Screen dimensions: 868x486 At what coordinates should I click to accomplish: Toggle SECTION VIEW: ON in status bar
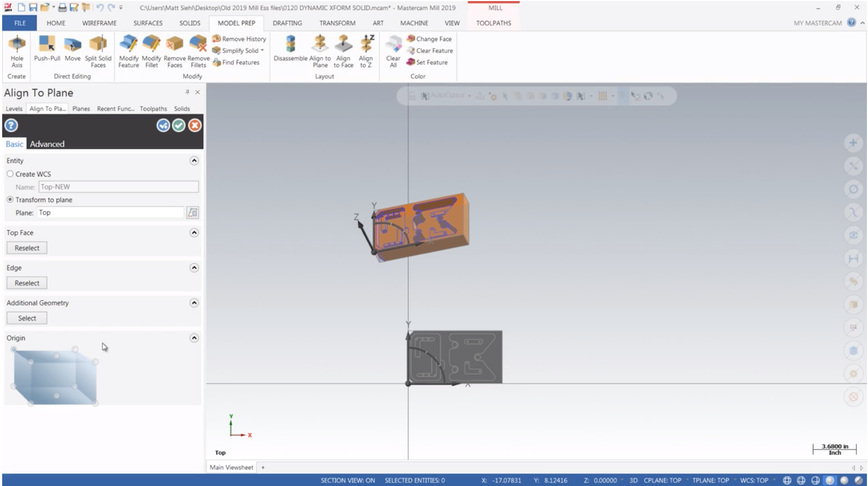pyautogui.click(x=348, y=480)
